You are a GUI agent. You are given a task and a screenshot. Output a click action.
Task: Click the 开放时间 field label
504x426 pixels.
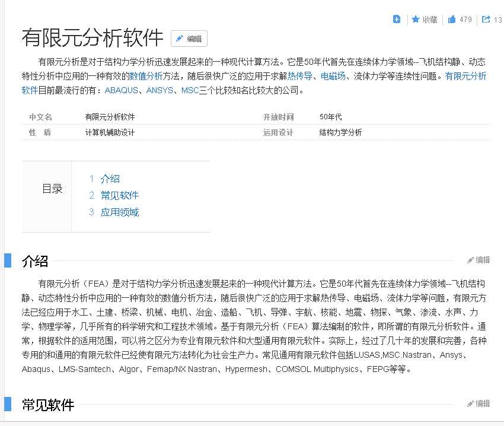(278, 117)
